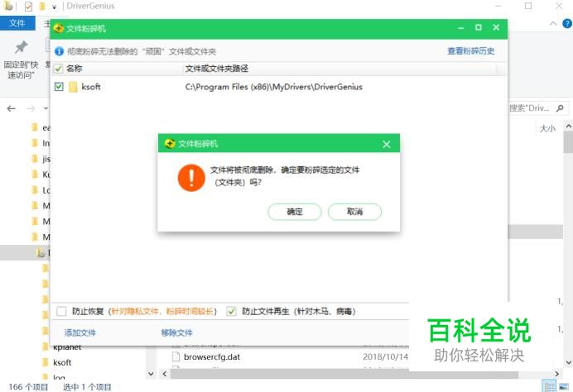Confirm shredding with the 确定 button
The height and width of the screenshot is (392, 573).
pyautogui.click(x=295, y=212)
